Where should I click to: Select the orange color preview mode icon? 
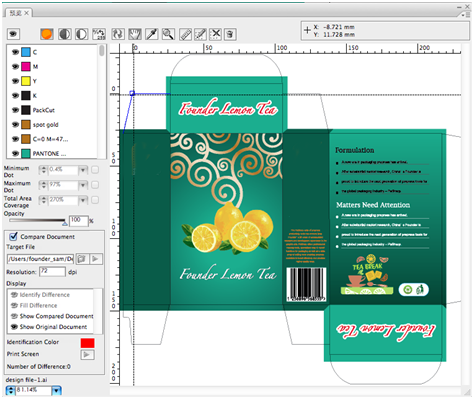(47, 34)
